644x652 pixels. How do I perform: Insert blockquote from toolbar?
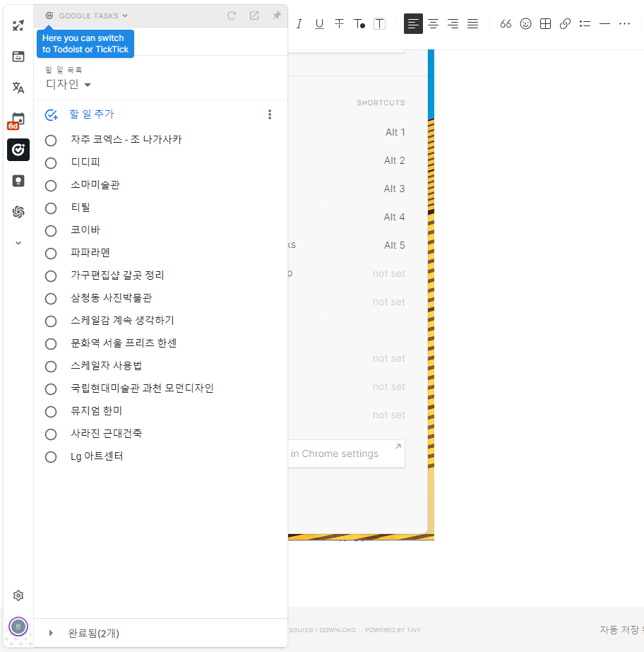(506, 24)
